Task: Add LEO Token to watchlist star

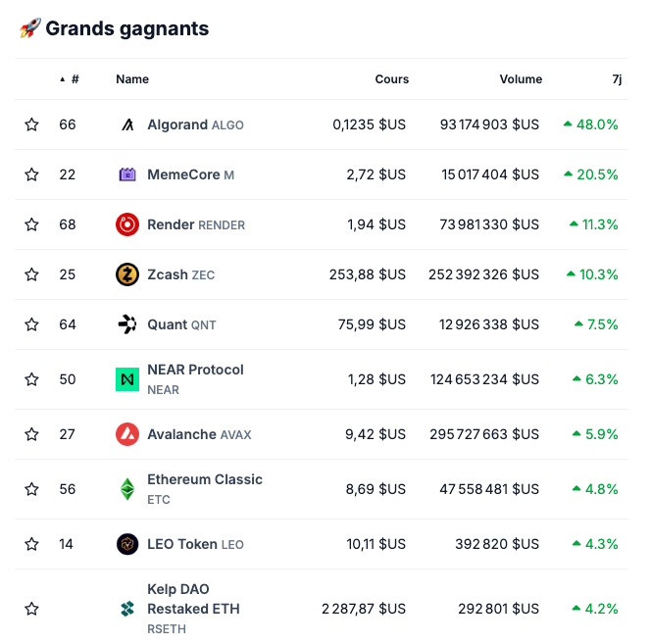Action: point(31,544)
